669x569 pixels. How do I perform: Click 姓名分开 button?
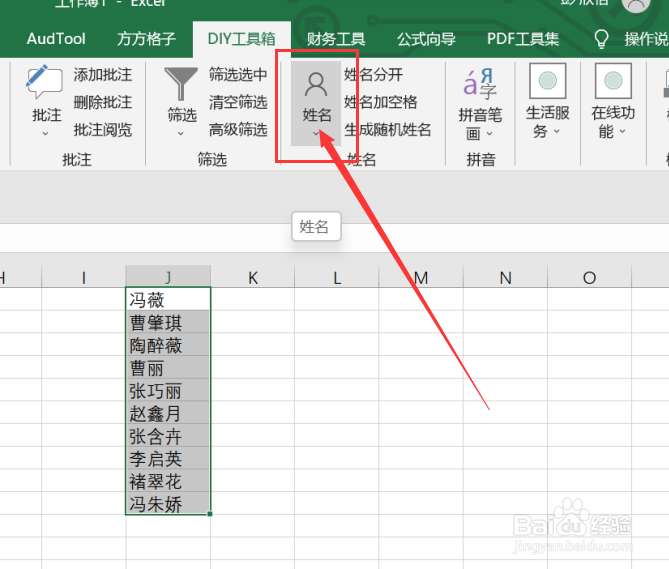click(373, 75)
